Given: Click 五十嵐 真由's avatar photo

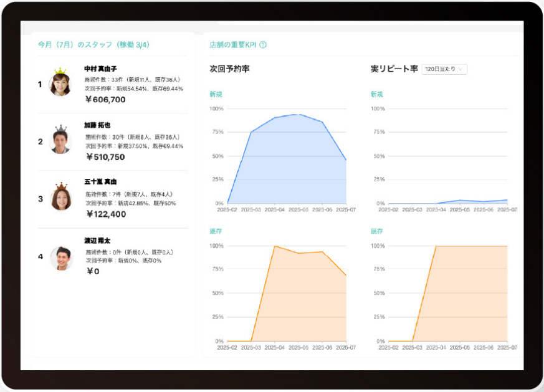Looking at the screenshot, I should (60, 199).
